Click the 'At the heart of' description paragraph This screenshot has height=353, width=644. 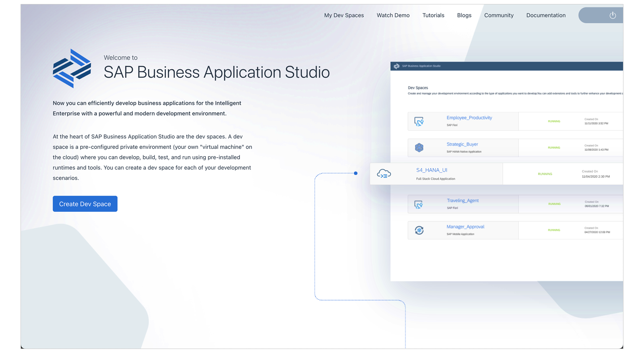pyautogui.click(x=153, y=157)
